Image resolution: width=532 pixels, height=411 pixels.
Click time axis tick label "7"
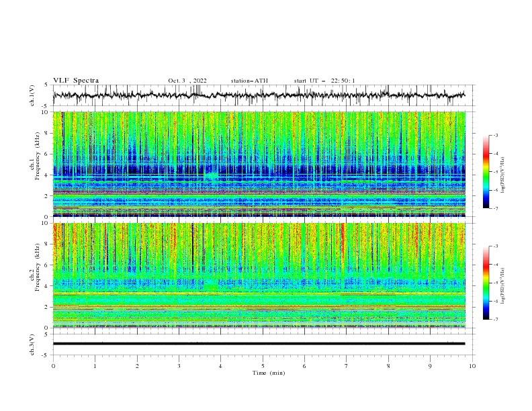coord(347,366)
